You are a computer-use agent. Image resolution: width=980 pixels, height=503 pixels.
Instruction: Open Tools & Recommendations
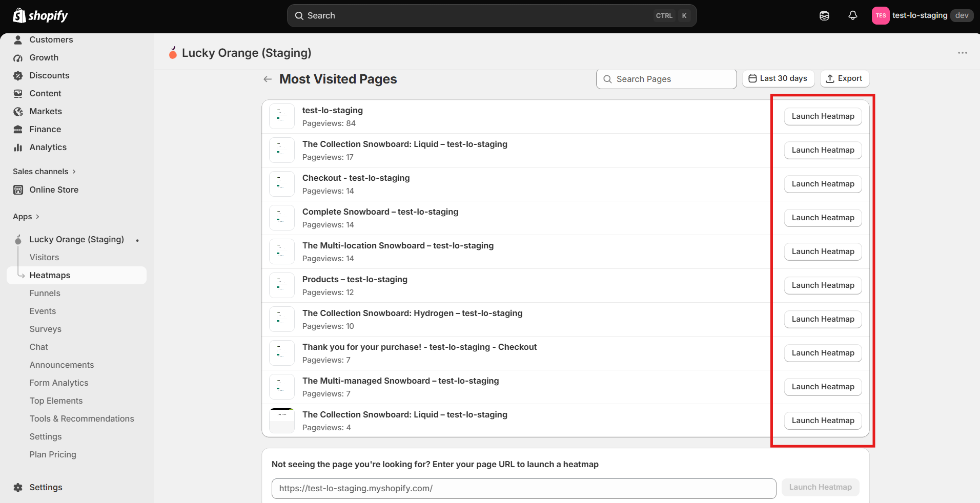(x=81, y=418)
